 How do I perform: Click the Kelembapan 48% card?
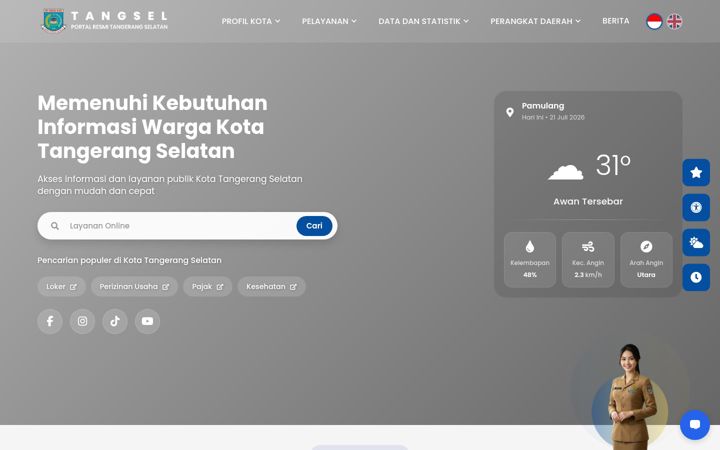click(530, 260)
